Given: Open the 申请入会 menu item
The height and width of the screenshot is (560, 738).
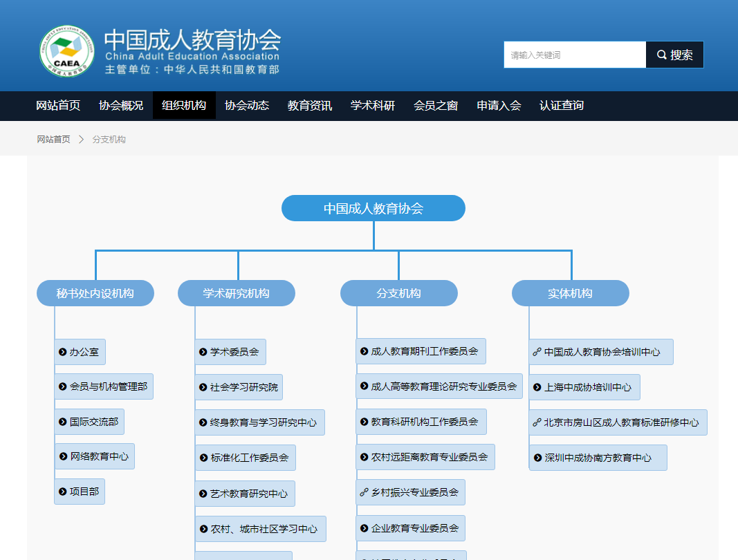Looking at the screenshot, I should click(499, 105).
